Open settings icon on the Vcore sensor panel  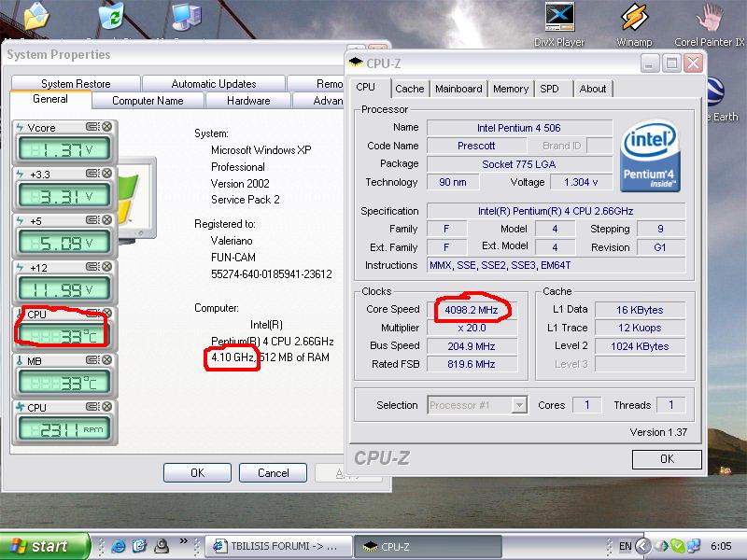tap(92, 127)
